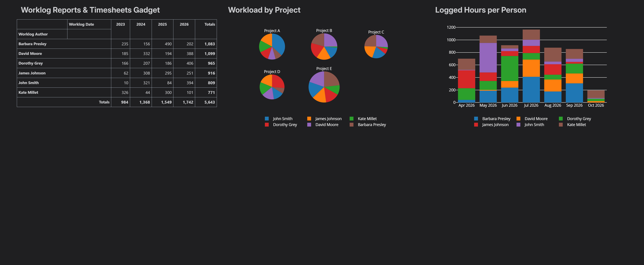The image size is (644, 265).
Task: Click David Moore purple swatch in pie legend
Action: 309,125
